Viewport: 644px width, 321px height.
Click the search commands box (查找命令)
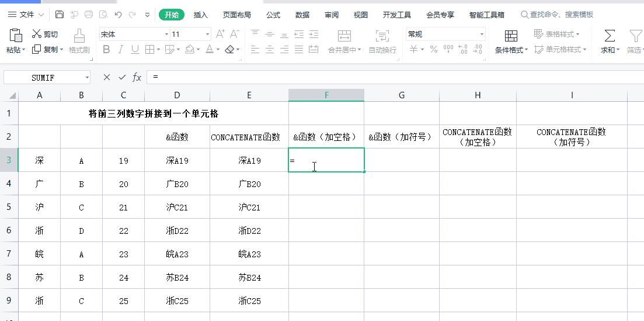(x=557, y=15)
